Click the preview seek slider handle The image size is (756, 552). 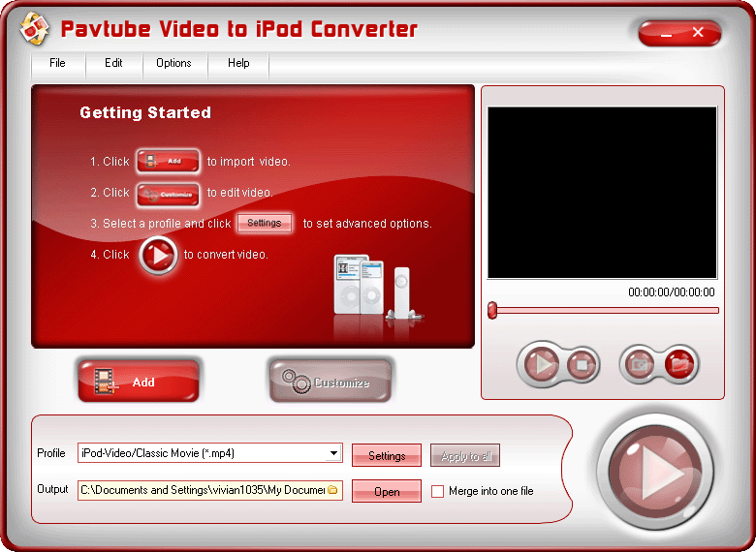tap(492, 310)
